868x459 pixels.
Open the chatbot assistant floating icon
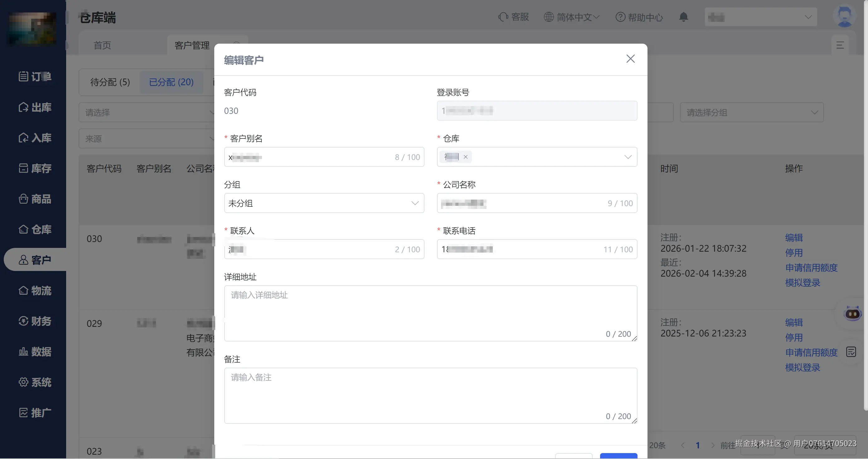point(852,313)
